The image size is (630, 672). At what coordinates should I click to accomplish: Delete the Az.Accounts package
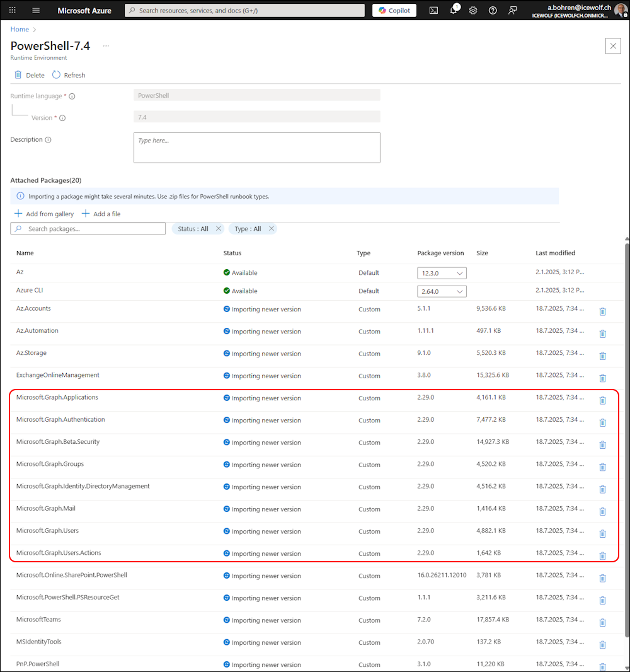click(602, 311)
